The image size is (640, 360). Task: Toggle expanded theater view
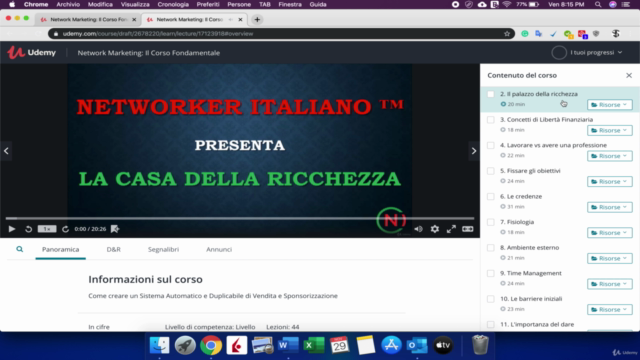(x=468, y=229)
